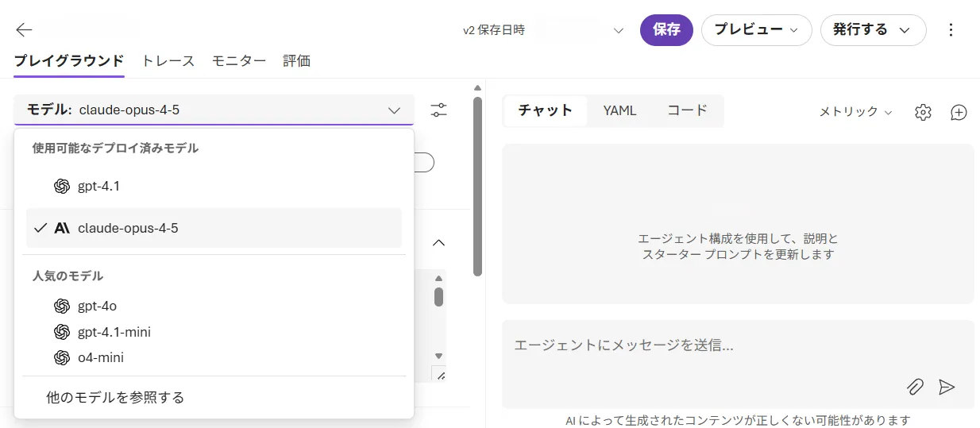Start a new chat with plus bubble icon
The height and width of the screenshot is (428, 980).
click(x=959, y=112)
